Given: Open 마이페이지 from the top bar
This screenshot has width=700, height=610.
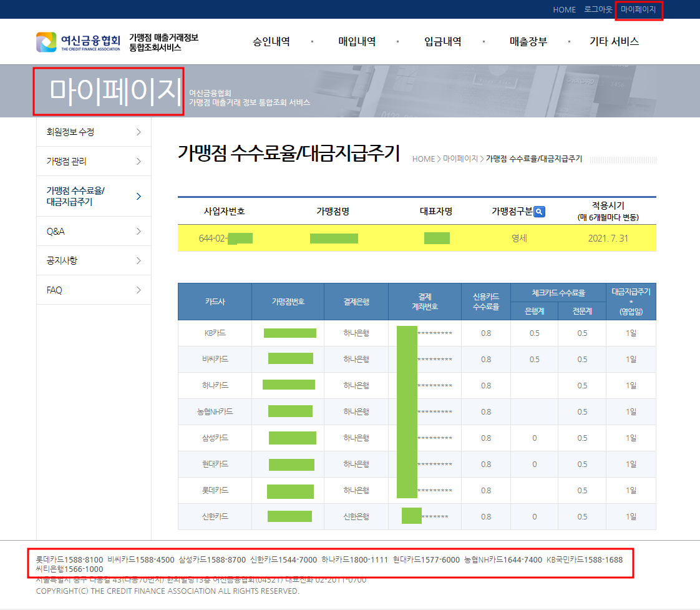Looking at the screenshot, I should click(x=638, y=10).
